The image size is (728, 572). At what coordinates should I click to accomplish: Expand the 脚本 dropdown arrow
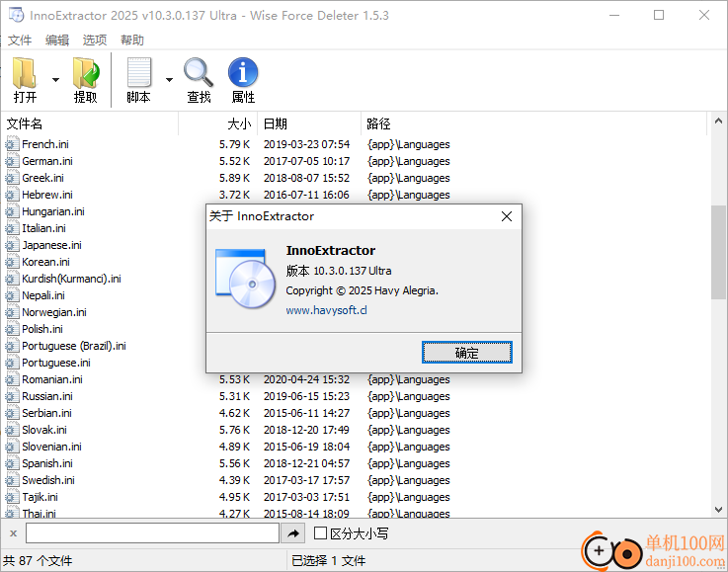tap(170, 80)
